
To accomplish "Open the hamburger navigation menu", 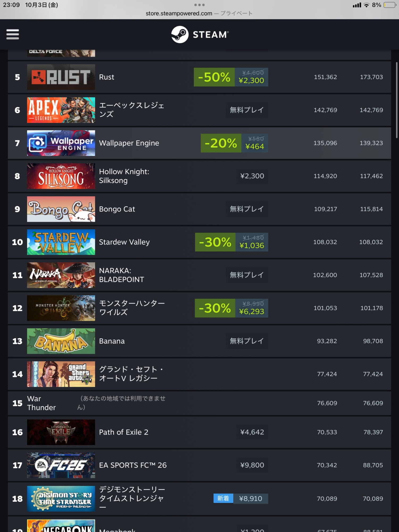I will coord(13,34).
